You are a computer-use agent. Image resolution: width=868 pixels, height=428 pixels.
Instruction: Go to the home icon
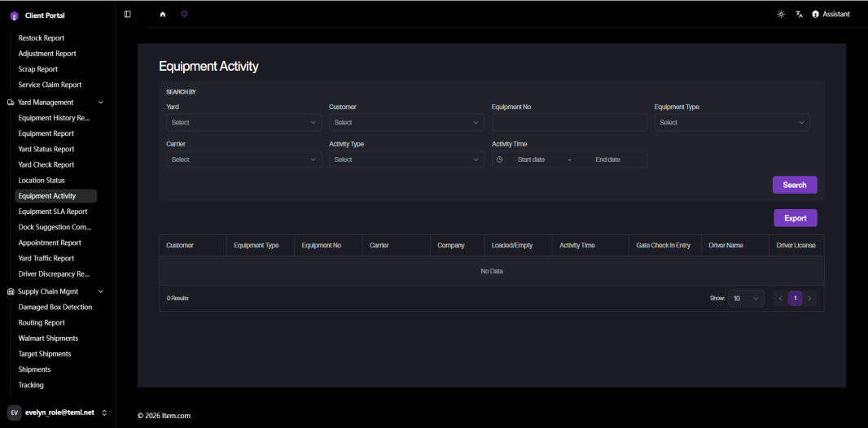[x=163, y=15]
